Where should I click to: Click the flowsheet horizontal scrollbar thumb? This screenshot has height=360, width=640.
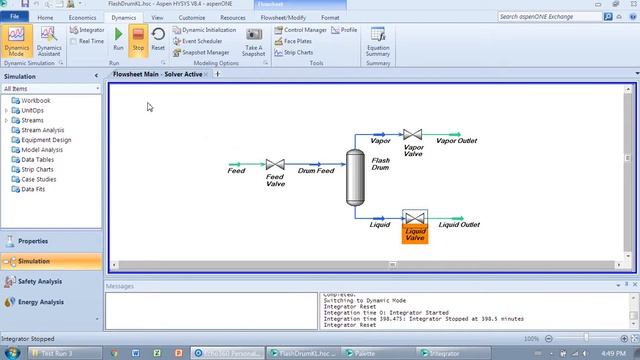[x=392, y=265]
